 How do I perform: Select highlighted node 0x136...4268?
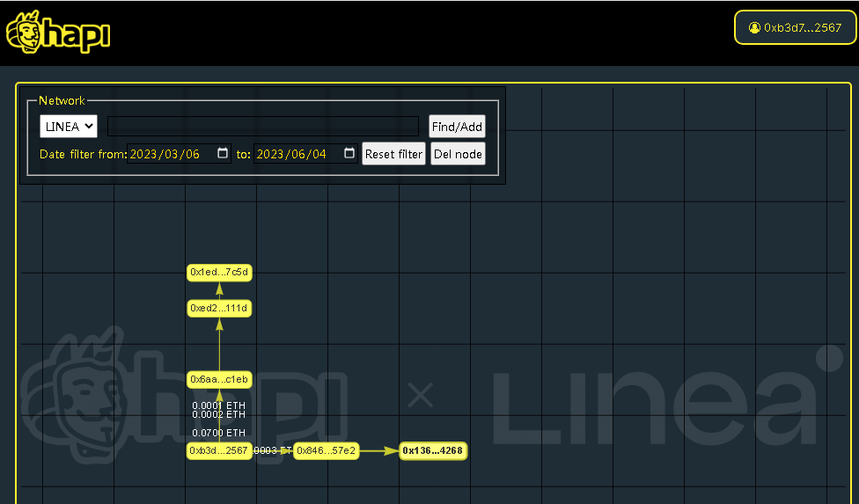[x=433, y=451]
